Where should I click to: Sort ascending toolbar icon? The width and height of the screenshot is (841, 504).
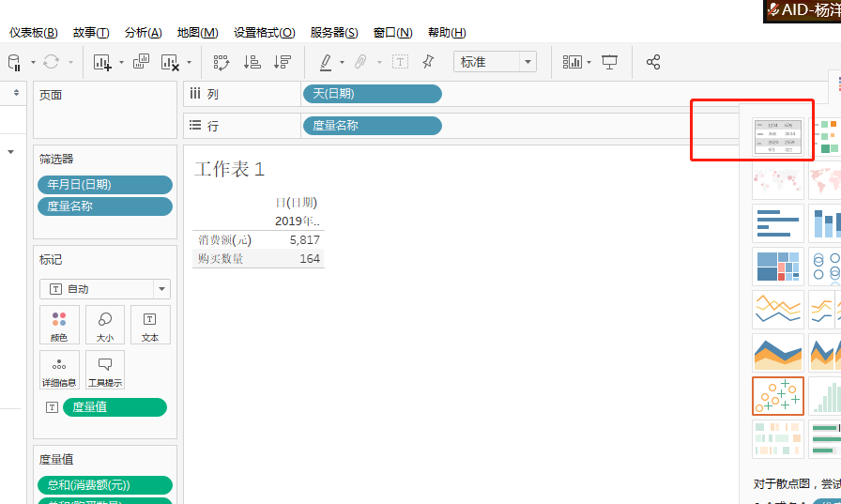tap(252, 62)
